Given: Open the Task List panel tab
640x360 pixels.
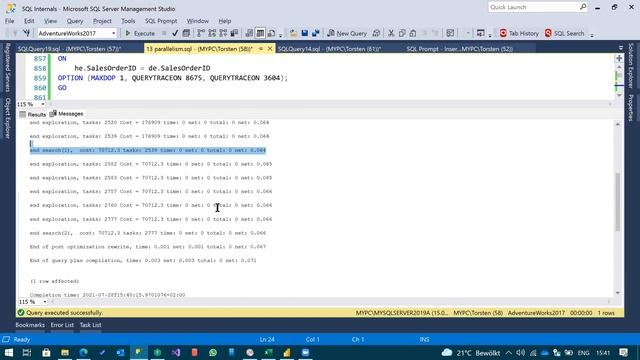Looking at the screenshot, I should pyautogui.click(x=90, y=325).
